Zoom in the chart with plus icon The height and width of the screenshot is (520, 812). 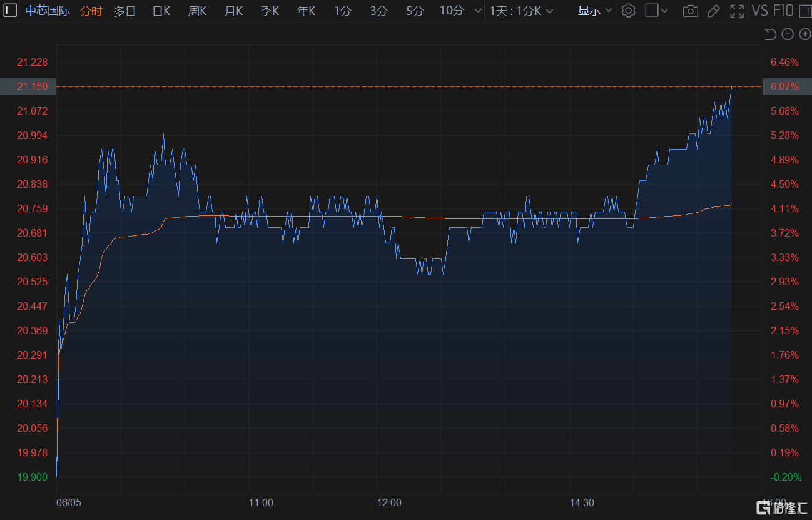pyautogui.click(x=804, y=34)
